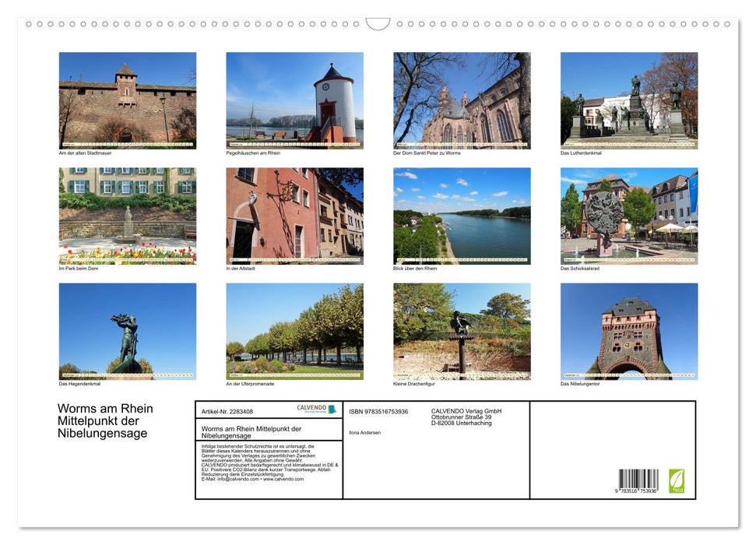Screen dimensions: 756x545
Task: Open the Pegelhäuschen am Rhein tower photo
Action: (294, 100)
